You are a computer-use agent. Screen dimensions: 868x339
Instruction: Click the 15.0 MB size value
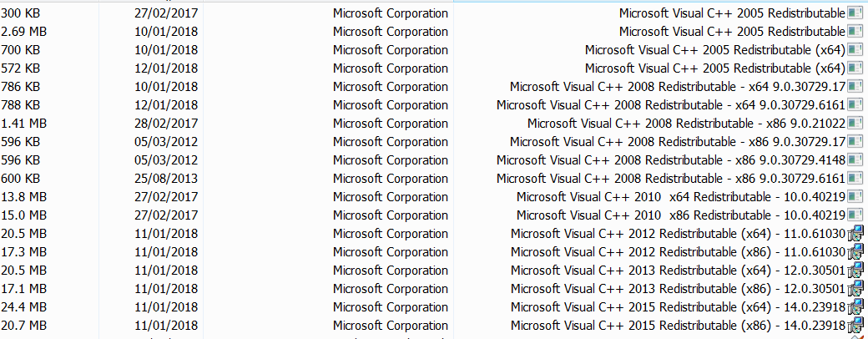[24, 215]
